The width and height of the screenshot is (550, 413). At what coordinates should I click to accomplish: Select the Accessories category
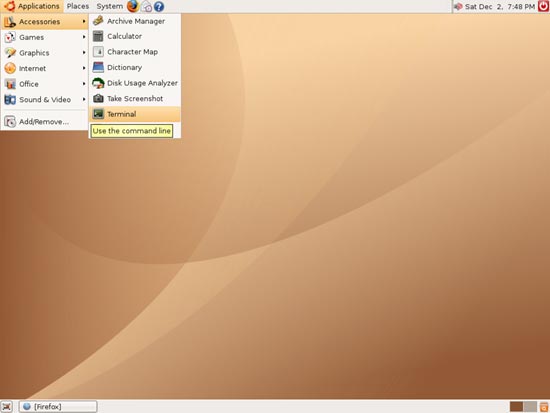click(x=44, y=22)
